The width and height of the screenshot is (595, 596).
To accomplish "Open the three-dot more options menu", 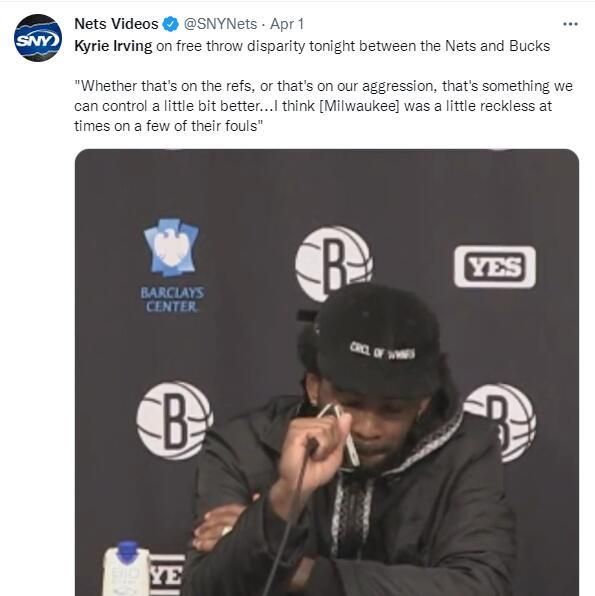I will point(570,24).
